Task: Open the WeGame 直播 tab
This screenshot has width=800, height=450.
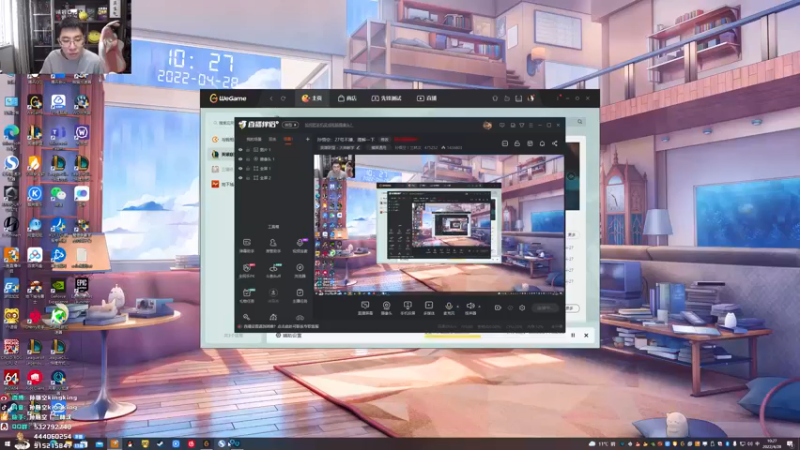Action: [427, 98]
